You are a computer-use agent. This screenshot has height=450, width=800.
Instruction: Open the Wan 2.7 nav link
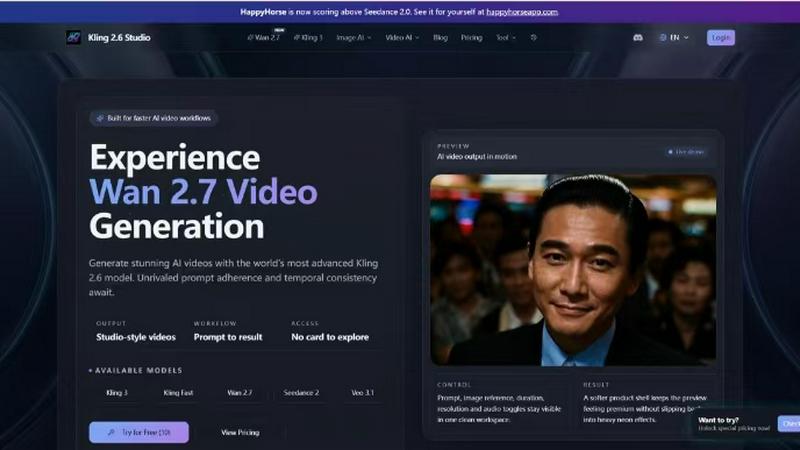click(264, 38)
